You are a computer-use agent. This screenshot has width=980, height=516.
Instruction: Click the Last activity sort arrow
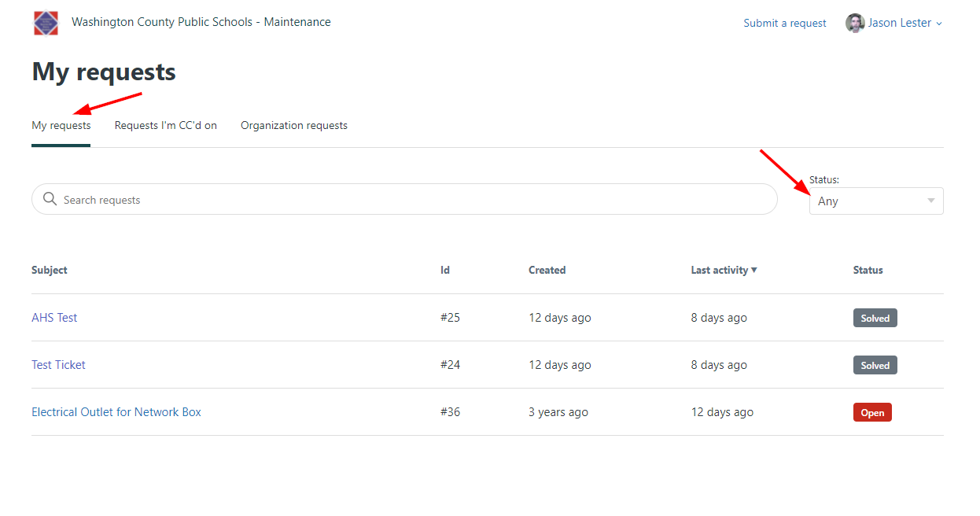(754, 270)
